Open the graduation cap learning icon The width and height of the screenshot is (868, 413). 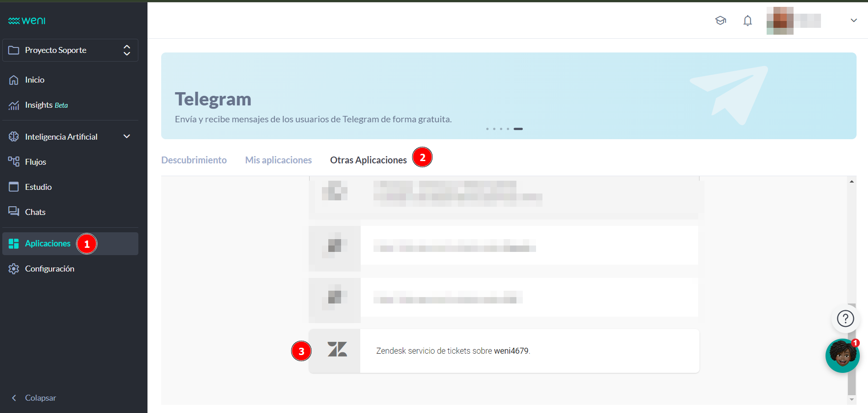click(x=721, y=21)
